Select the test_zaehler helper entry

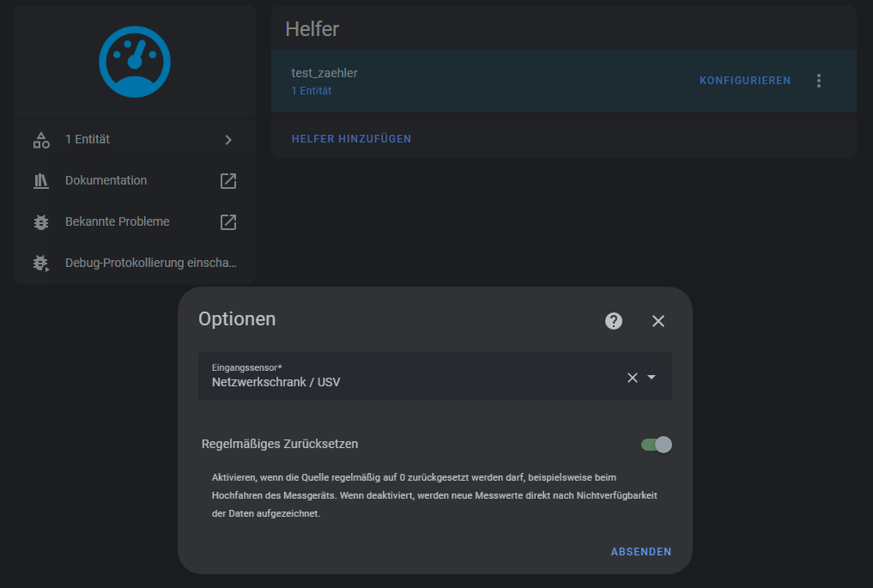click(324, 73)
